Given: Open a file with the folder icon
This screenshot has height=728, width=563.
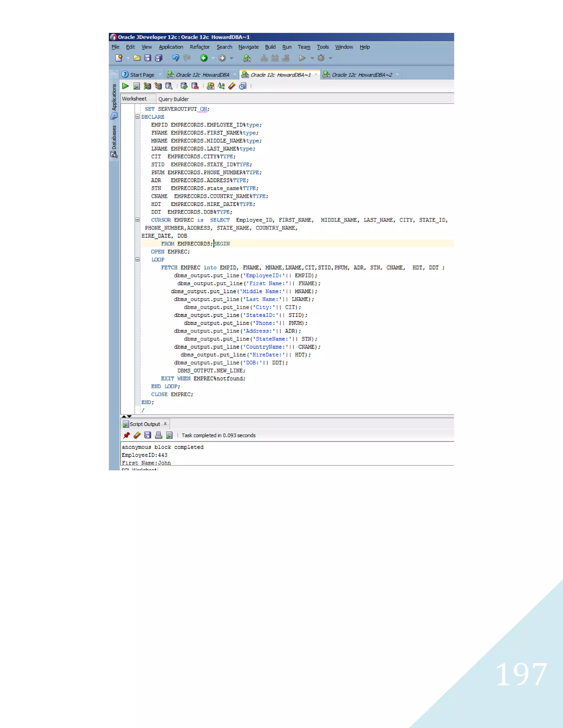Looking at the screenshot, I should coord(137,58).
